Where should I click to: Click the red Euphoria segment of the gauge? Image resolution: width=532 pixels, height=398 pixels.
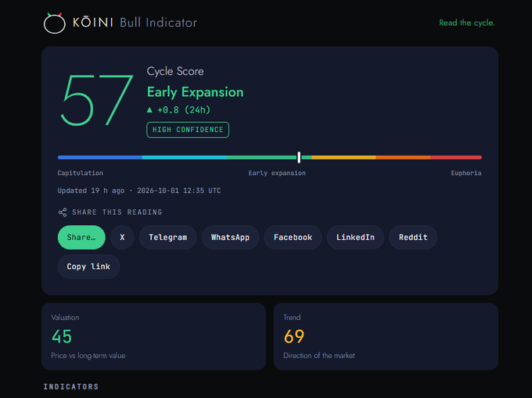456,157
